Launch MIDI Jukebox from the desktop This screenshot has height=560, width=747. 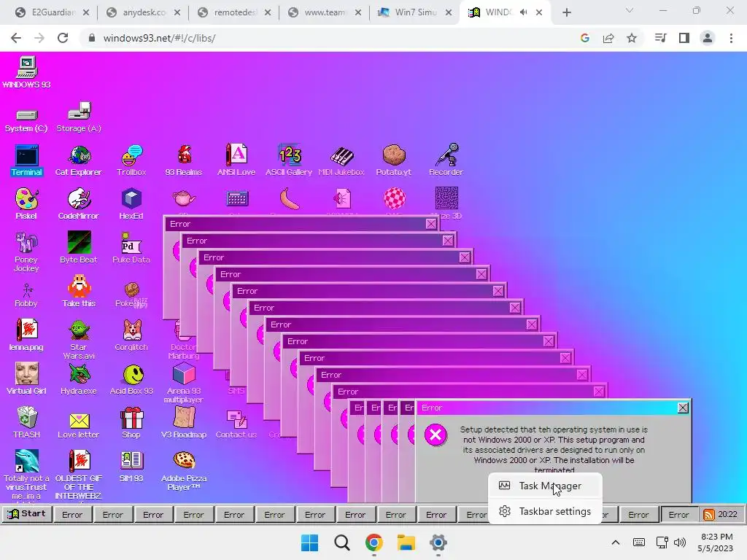tap(341, 160)
